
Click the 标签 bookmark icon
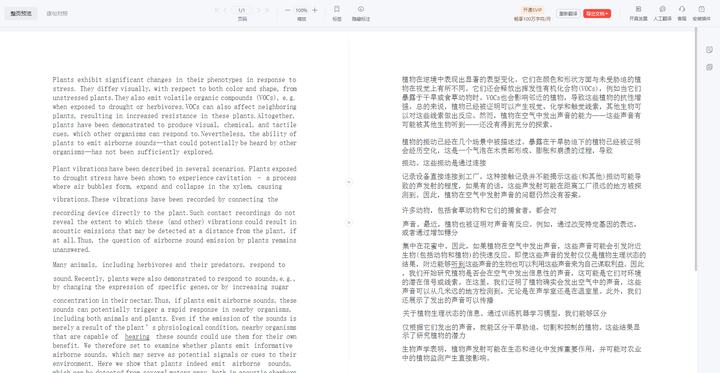tap(337, 9)
